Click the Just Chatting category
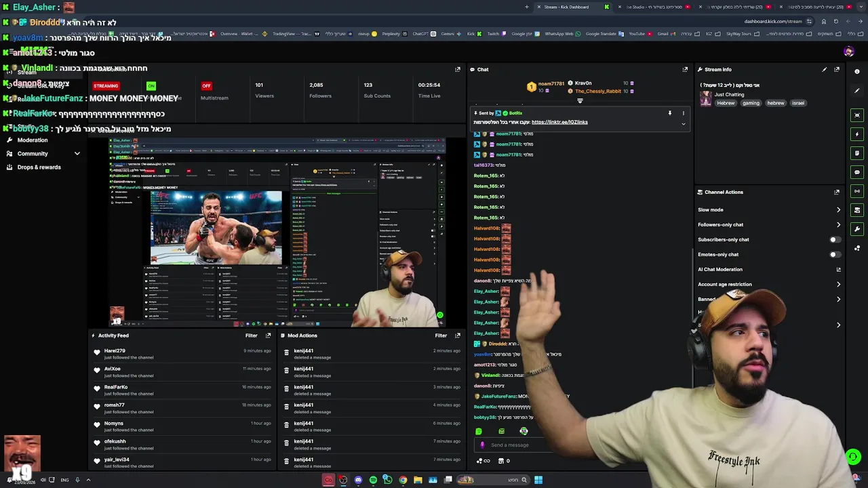The height and width of the screenshot is (488, 868). click(729, 95)
